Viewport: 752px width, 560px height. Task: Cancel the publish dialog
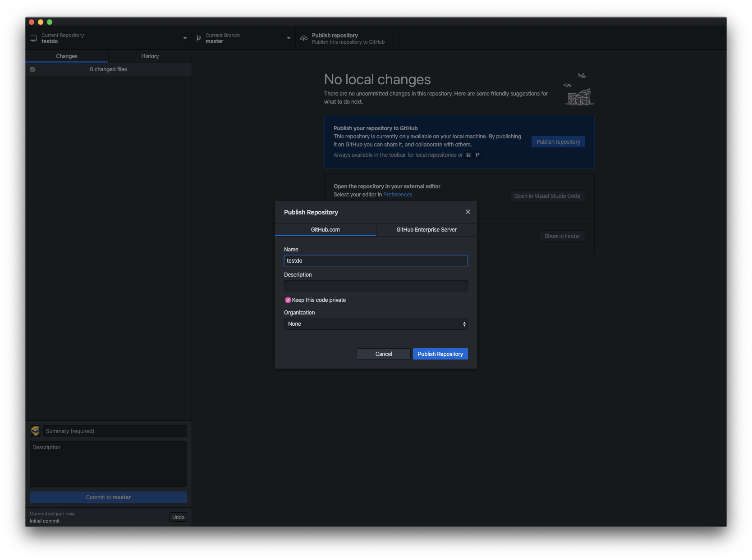[383, 354]
